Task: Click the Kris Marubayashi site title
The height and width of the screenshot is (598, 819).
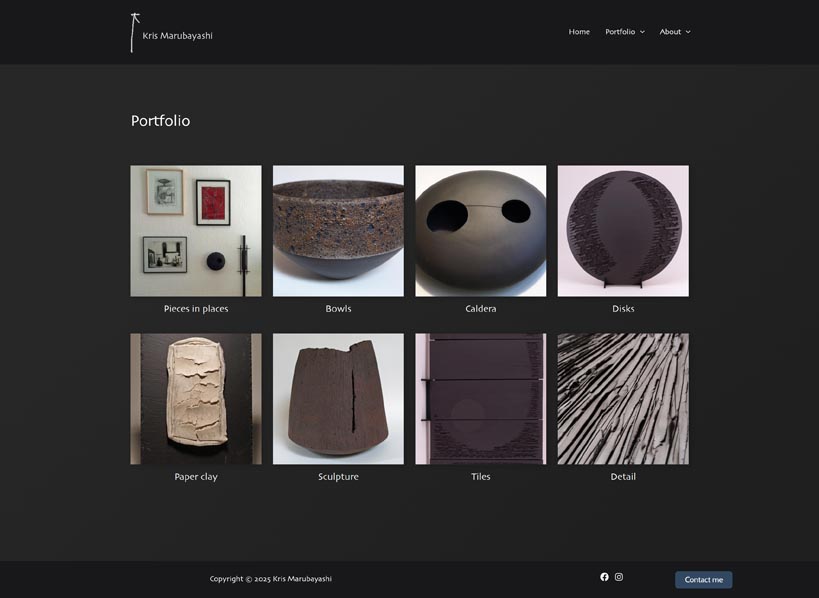Action: pos(177,36)
